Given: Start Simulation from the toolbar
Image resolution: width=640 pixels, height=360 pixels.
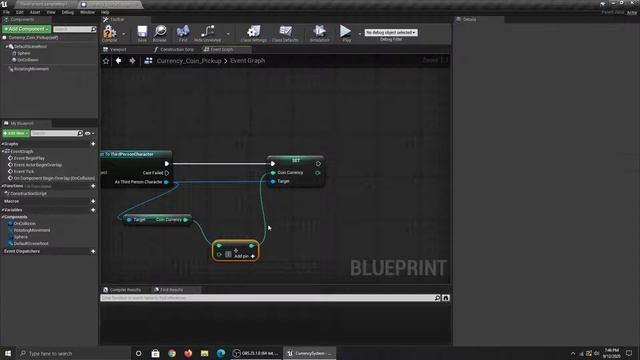Looking at the screenshot, I should [319, 33].
